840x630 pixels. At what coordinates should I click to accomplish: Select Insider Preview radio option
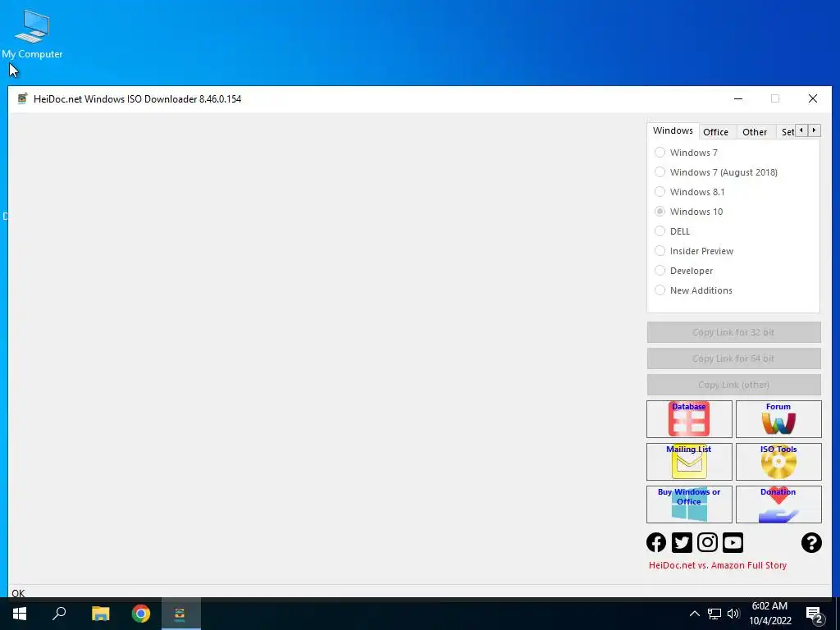[x=694, y=251]
